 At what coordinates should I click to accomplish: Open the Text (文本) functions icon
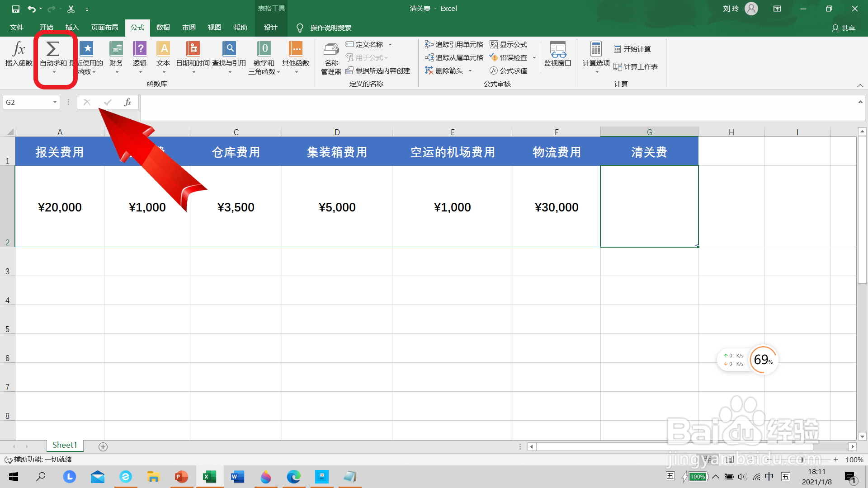coord(163,49)
